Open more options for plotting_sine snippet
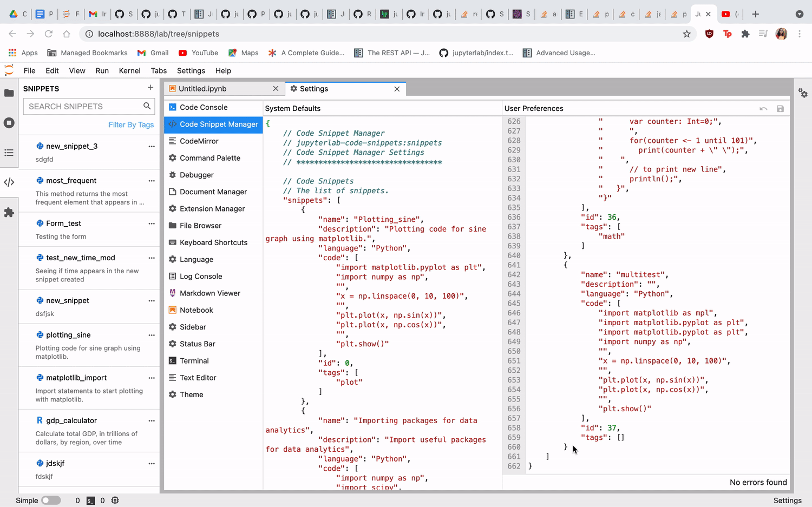This screenshot has height=507, width=812. (152, 335)
